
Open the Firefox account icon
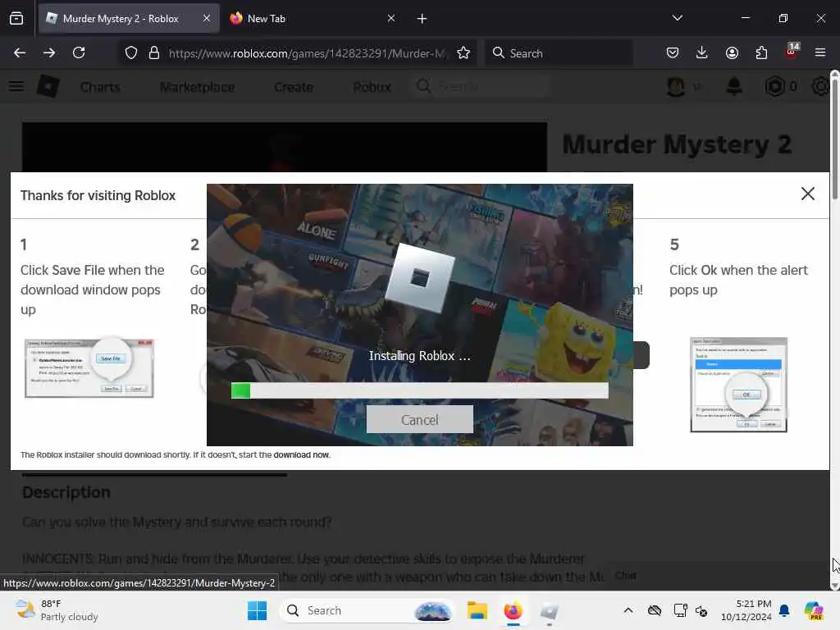(x=732, y=52)
